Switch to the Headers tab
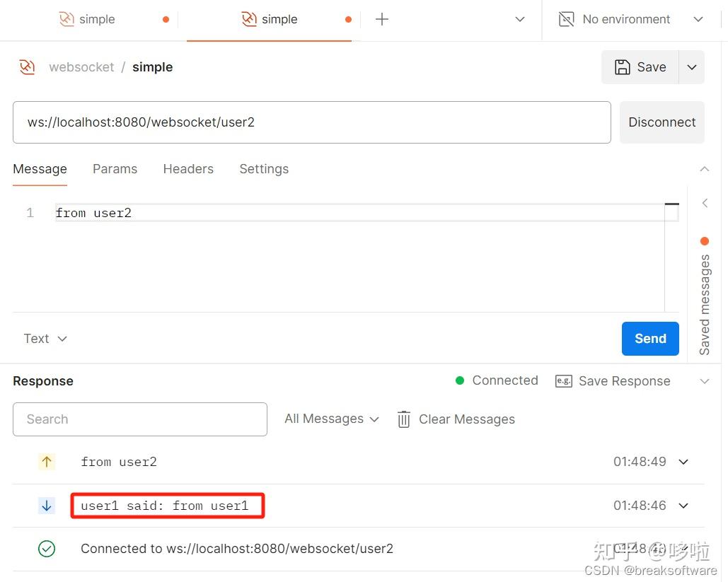The width and height of the screenshot is (728, 582). coord(187,169)
